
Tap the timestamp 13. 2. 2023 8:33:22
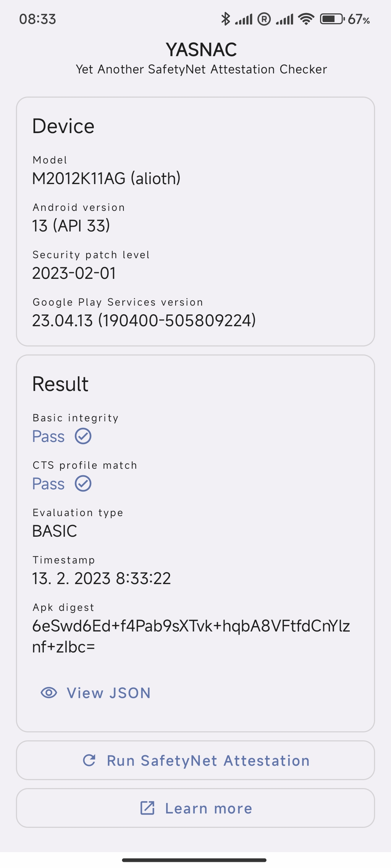[101, 578]
